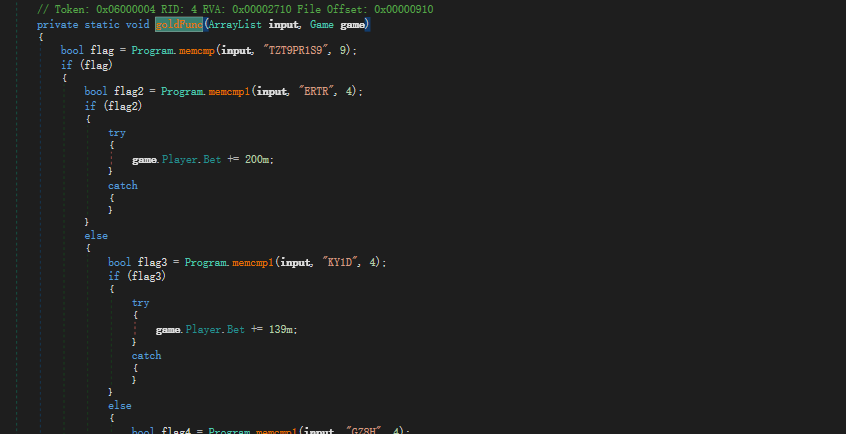846x434 pixels.
Task: Click the value 139m in the Bet assignment
Action: click(281, 329)
